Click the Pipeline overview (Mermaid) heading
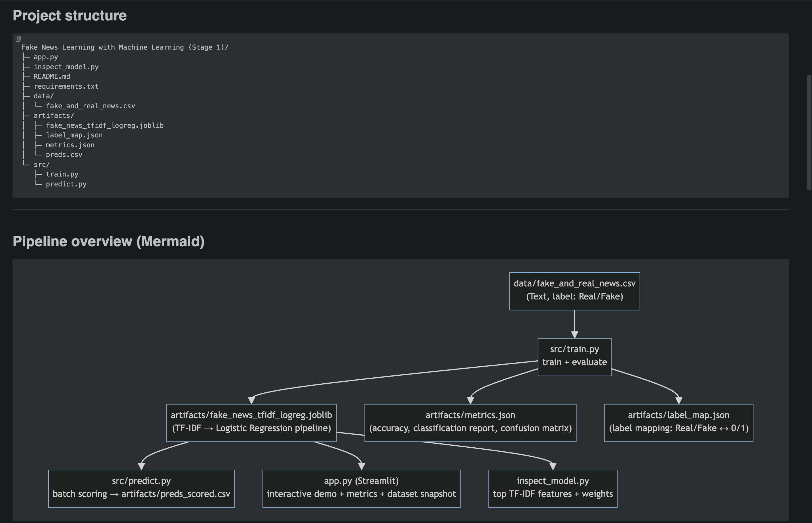This screenshot has width=812, height=523. coord(109,241)
